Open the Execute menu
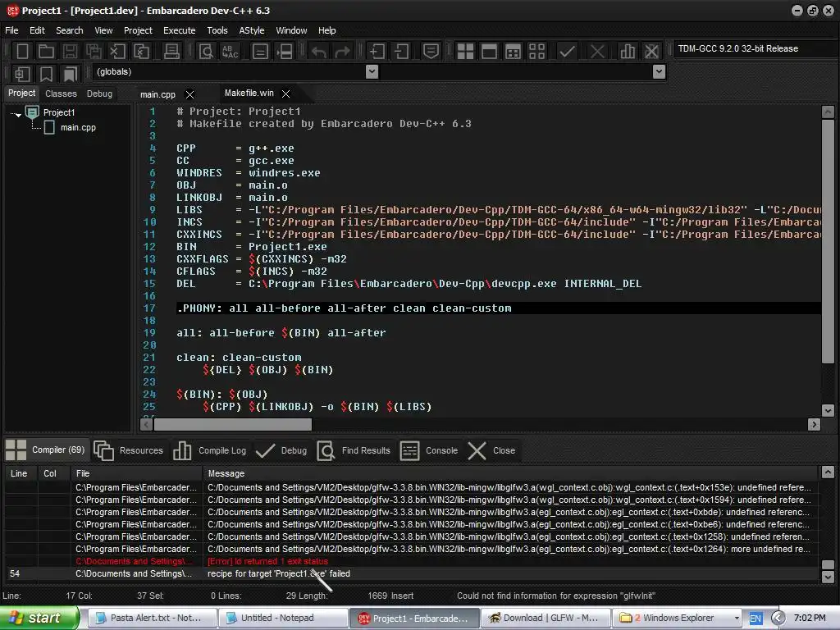This screenshot has height=630, width=840. [179, 30]
